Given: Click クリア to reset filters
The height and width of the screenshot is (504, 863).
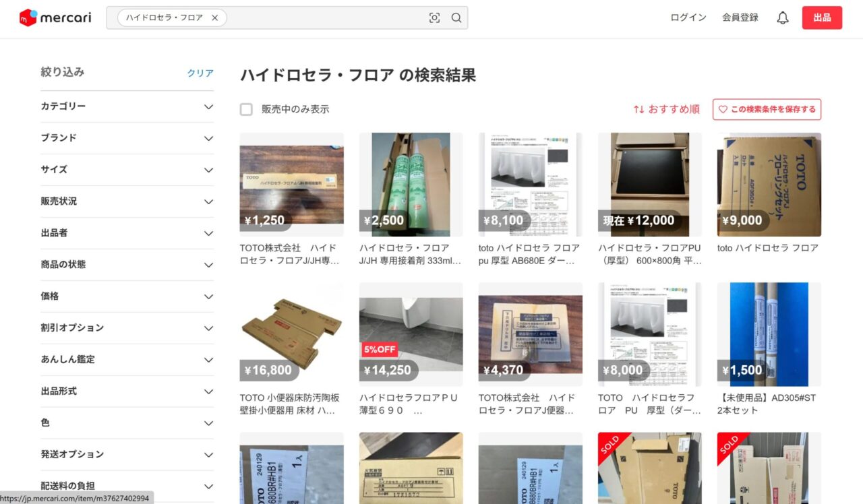Looking at the screenshot, I should [200, 73].
